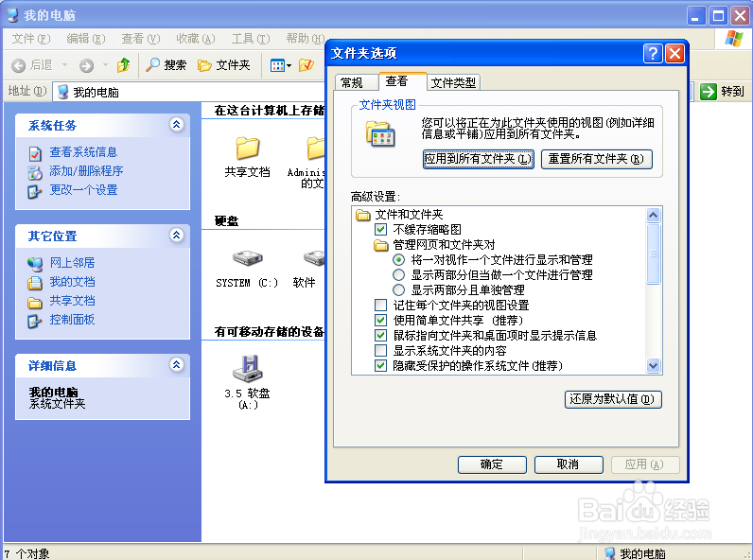The width and height of the screenshot is (753, 560).
Task: Click 重置所有文件夹(R) button
Action: tap(597, 159)
